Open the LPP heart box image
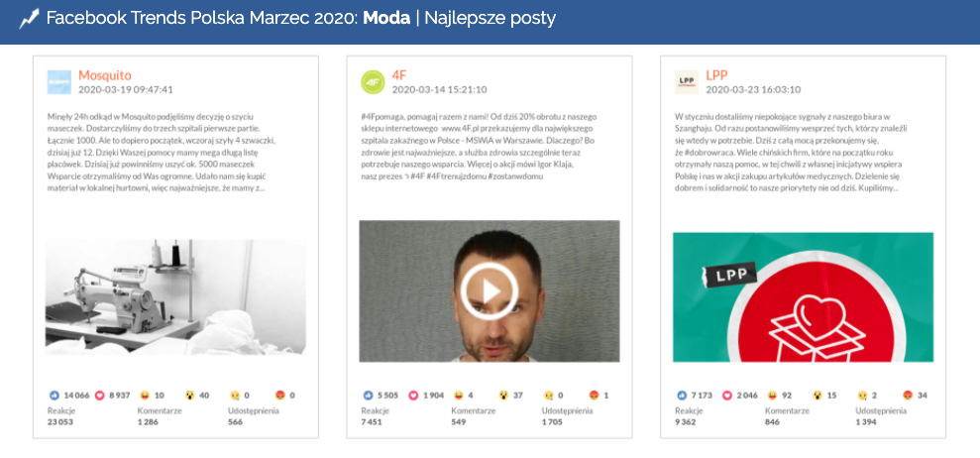Viewport: 980px width, 458px height. pos(803,296)
